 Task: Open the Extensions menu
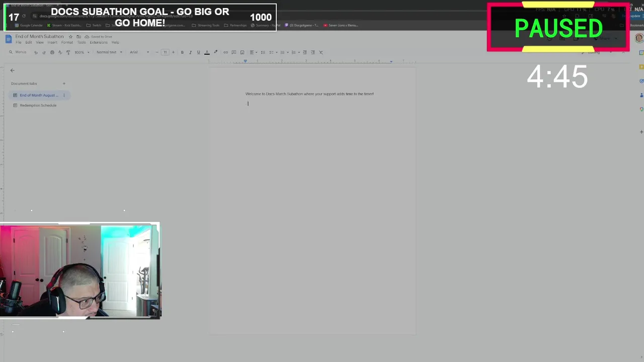pyautogui.click(x=99, y=42)
